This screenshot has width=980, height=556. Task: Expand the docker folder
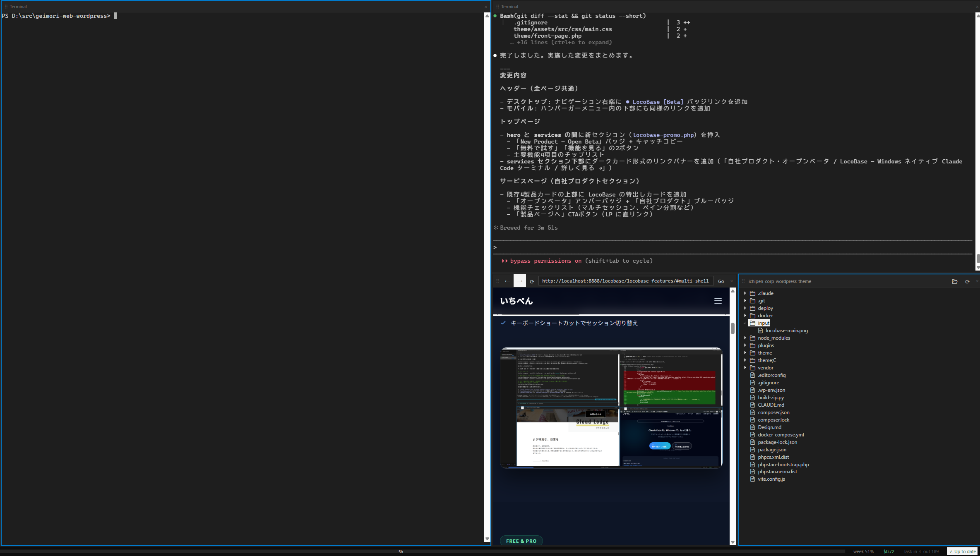pyautogui.click(x=745, y=316)
